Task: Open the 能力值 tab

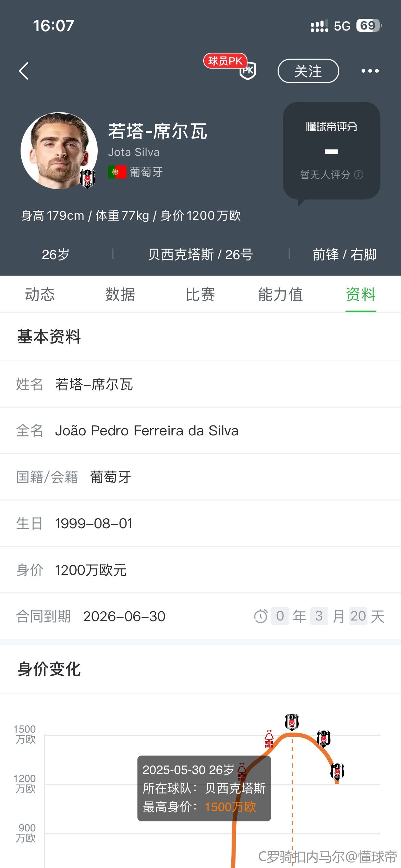Action: pos(280,294)
